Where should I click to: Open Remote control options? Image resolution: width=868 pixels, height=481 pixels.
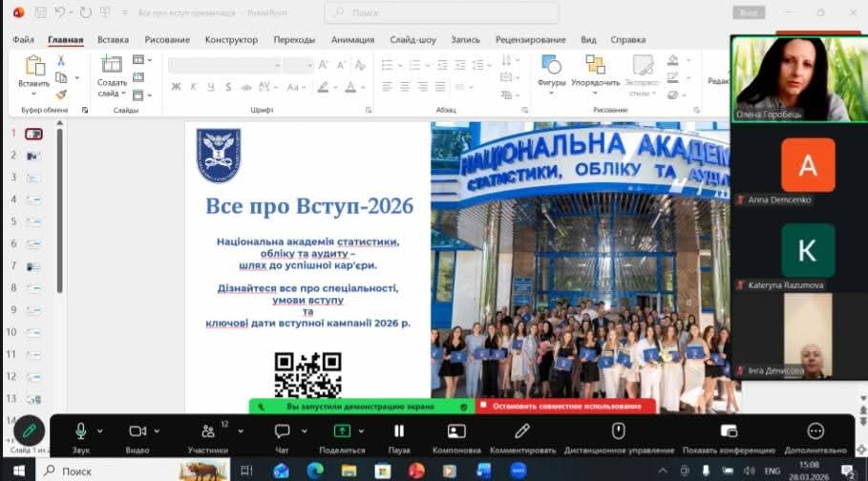click(618, 431)
